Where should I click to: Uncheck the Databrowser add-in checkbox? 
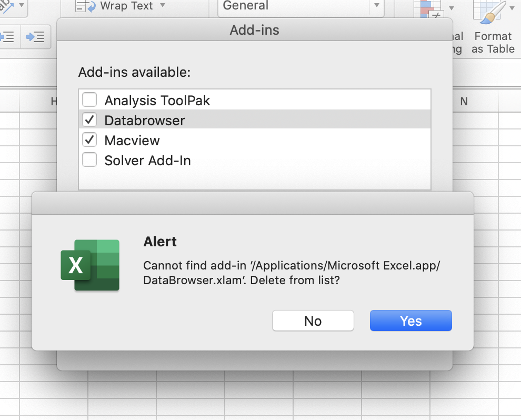[89, 119]
